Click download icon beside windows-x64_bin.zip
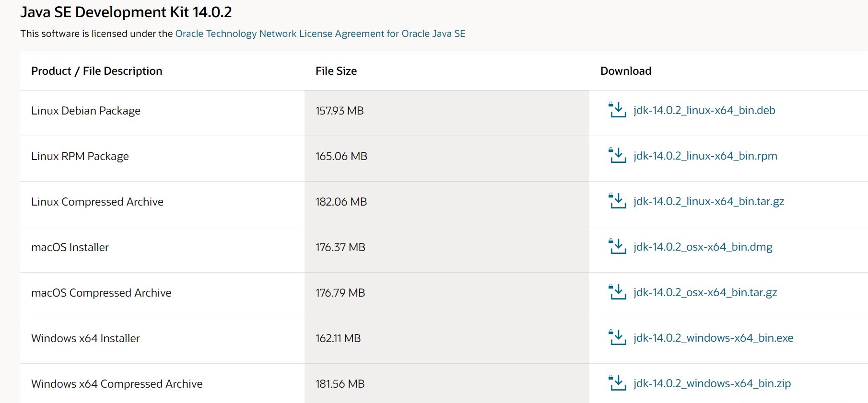The width and height of the screenshot is (868, 403). (617, 383)
